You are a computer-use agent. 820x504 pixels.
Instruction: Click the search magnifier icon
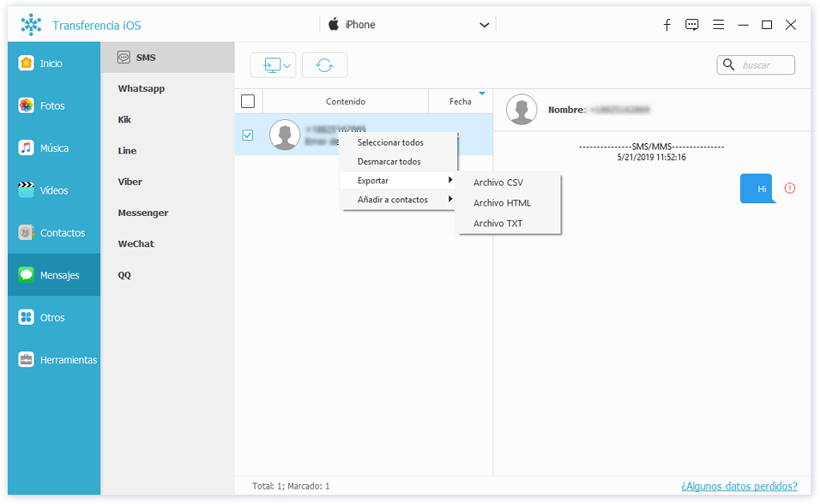click(729, 65)
